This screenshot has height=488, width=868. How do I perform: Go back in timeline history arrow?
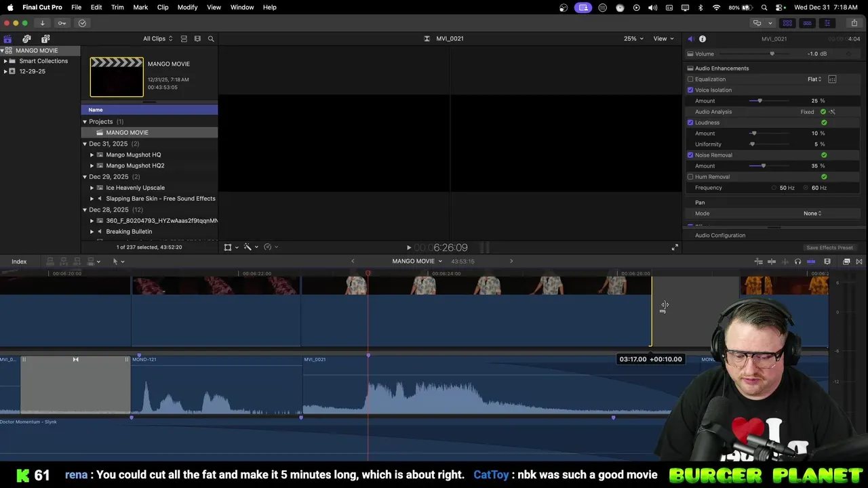click(353, 262)
